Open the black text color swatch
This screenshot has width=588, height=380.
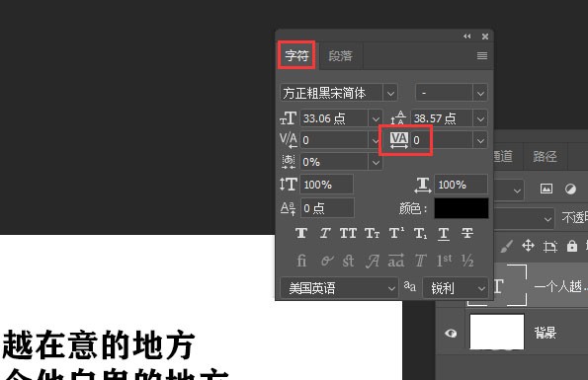click(462, 208)
